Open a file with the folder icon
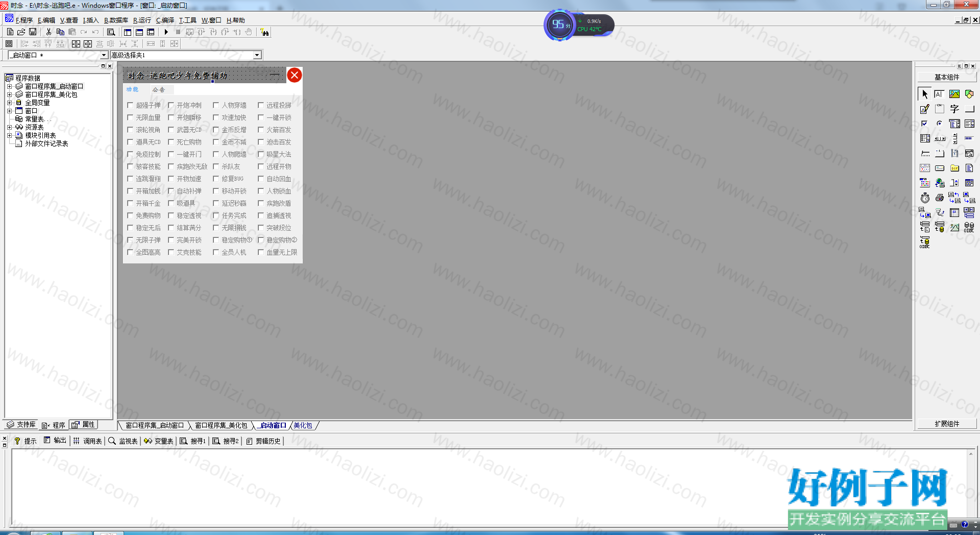 (21, 32)
